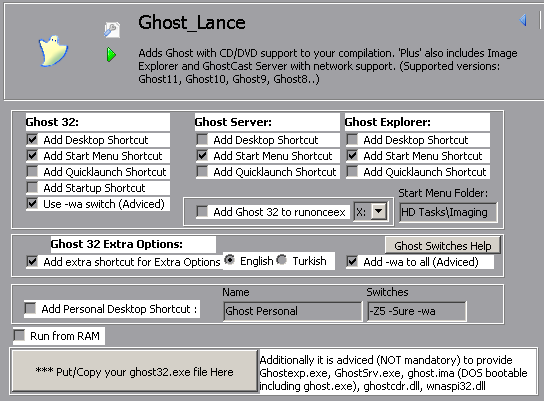Click the ghost logo icon
The height and width of the screenshot is (401, 544).
53,51
